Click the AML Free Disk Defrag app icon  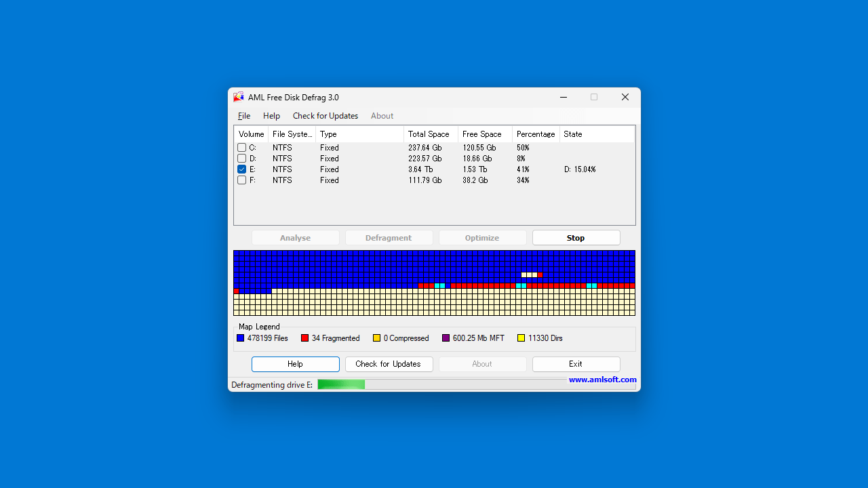[239, 98]
